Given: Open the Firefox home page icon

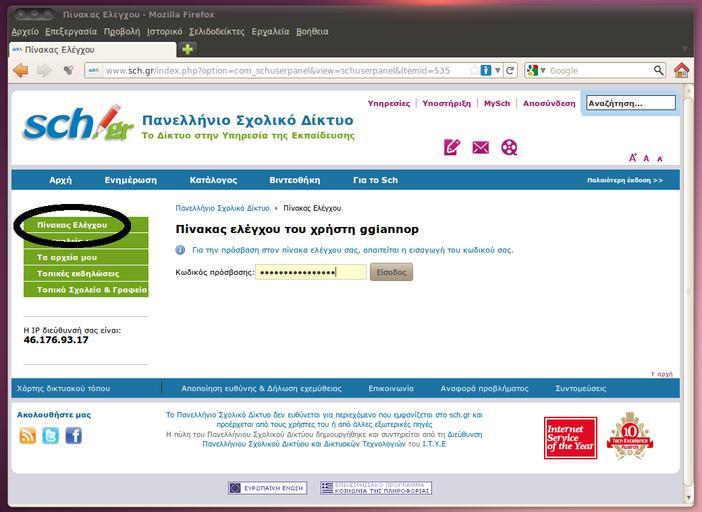Looking at the screenshot, I should pyautogui.click(x=681, y=71).
